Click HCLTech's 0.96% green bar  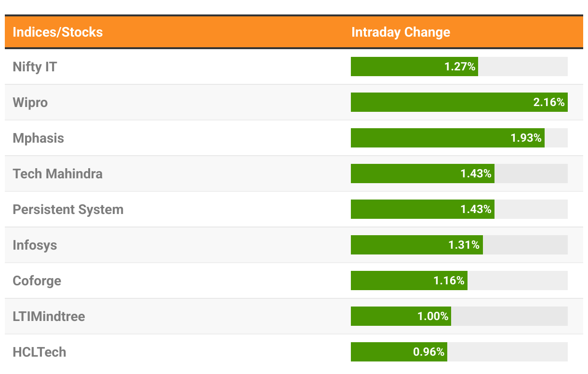tap(399, 352)
